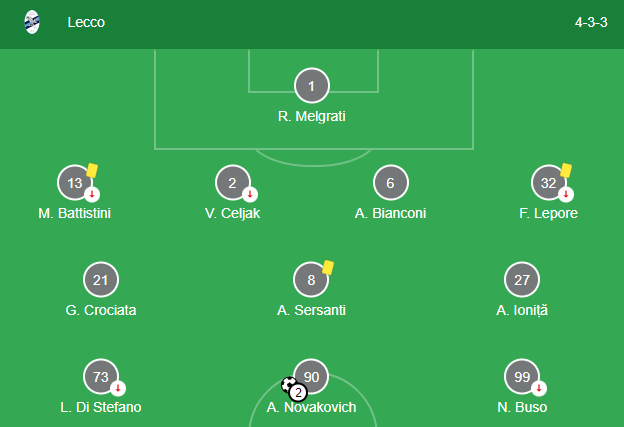Click the substitution arrow on Buso

540,388
